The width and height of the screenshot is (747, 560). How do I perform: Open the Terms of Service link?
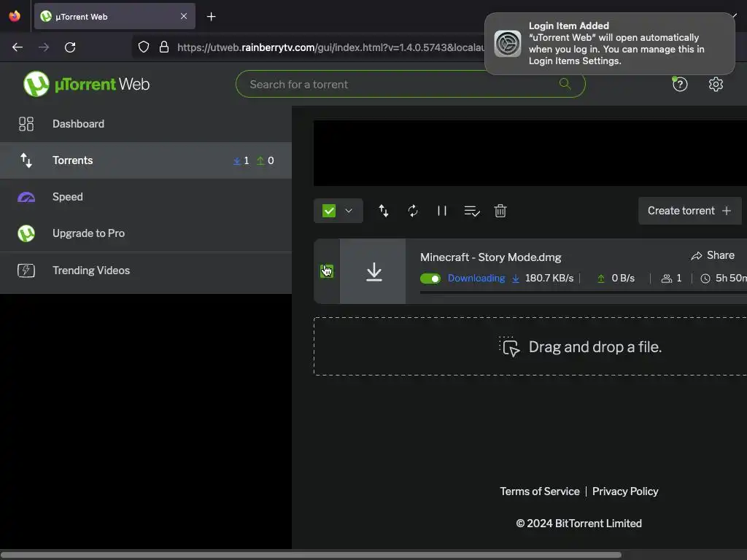[x=540, y=491]
